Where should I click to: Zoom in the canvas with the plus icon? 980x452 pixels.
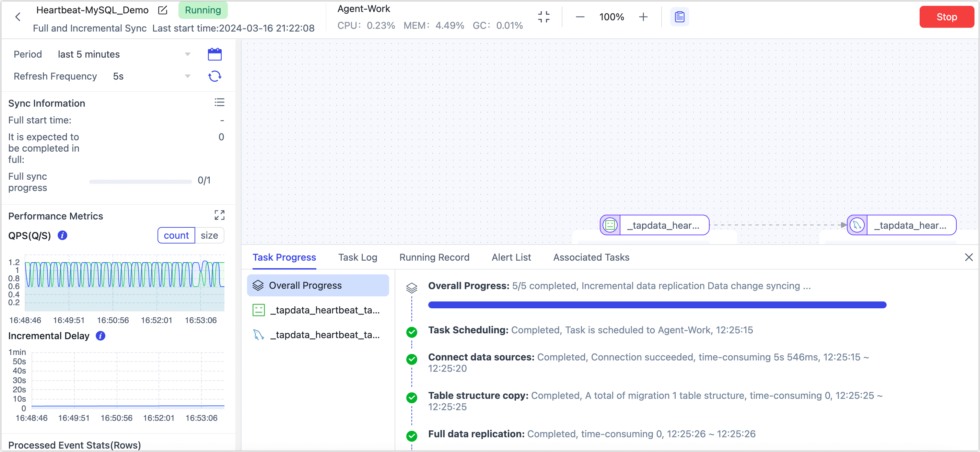(643, 17)
